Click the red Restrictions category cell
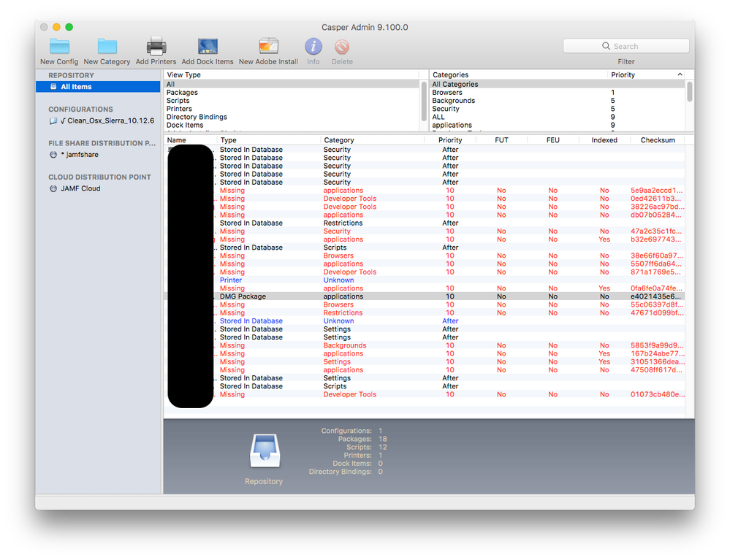The width and height of the screenshot is (730, 560). point(343,312)
